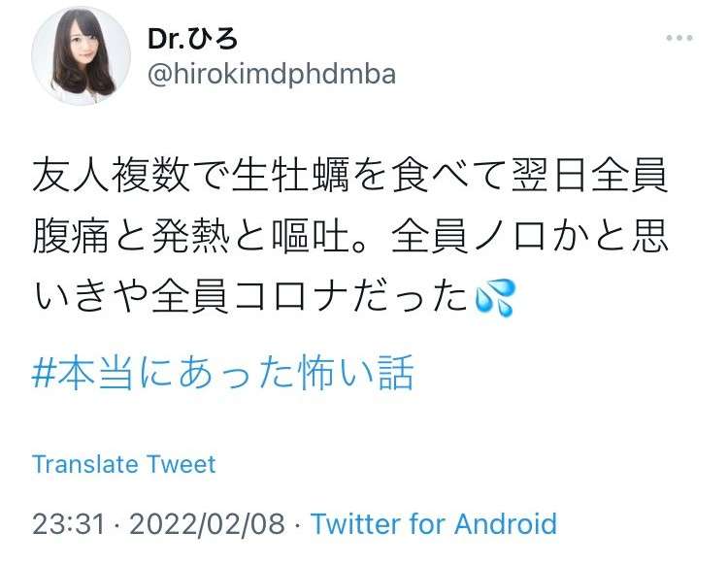Open the three-dot more options menu

click(679, 38)
